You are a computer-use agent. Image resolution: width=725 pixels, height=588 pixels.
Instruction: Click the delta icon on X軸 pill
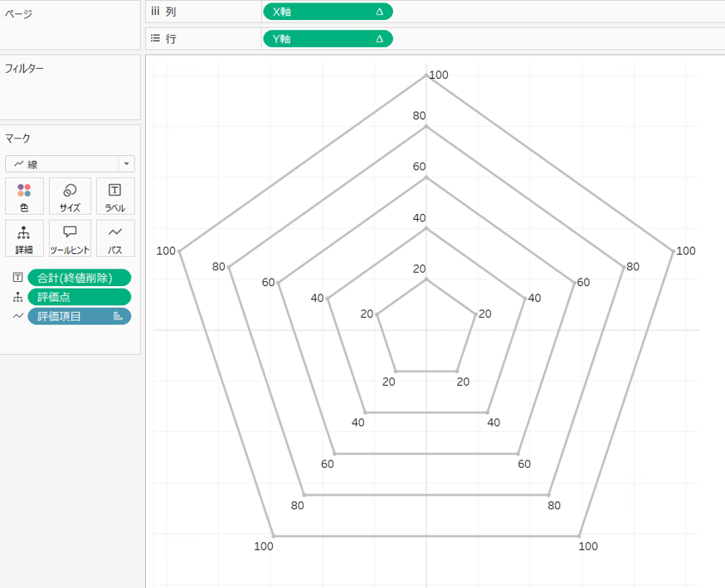click(379, 12)
